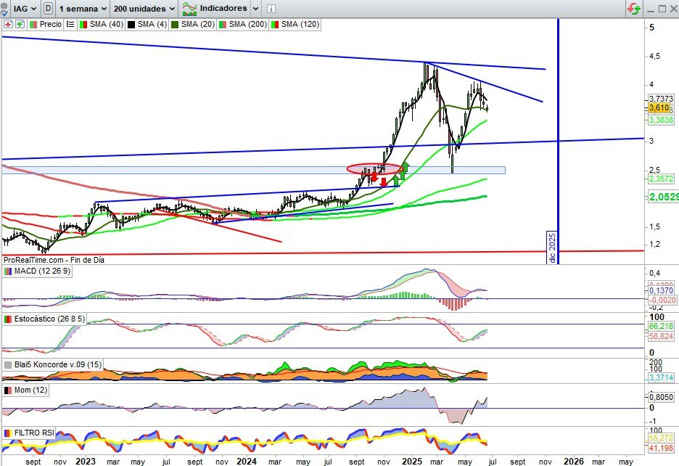The height and width of the screenshot is (466, 679).
Task: Click the 0,8050 momentum axis value
Action: coord(661,397)
